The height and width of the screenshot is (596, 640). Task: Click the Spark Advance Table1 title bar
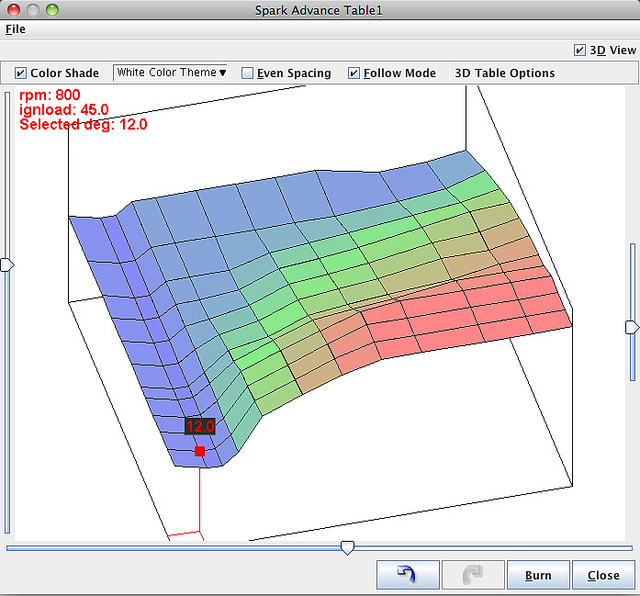[320, 9]
